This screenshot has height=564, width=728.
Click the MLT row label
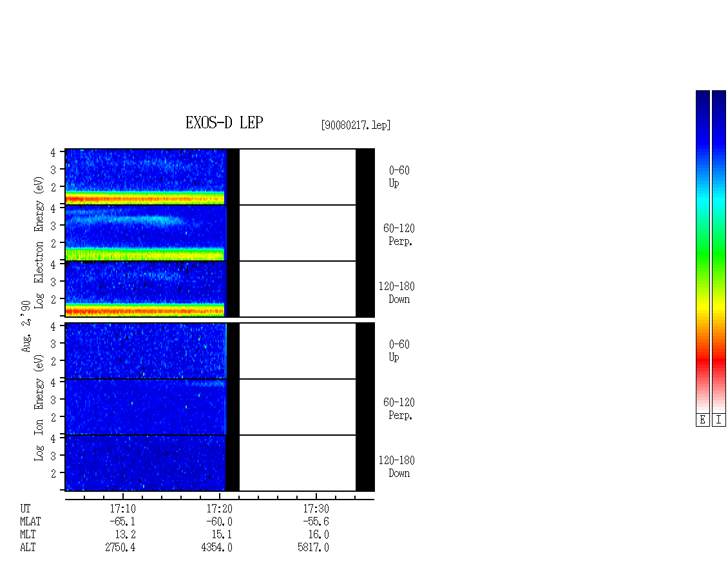click(x=28, y=535)
